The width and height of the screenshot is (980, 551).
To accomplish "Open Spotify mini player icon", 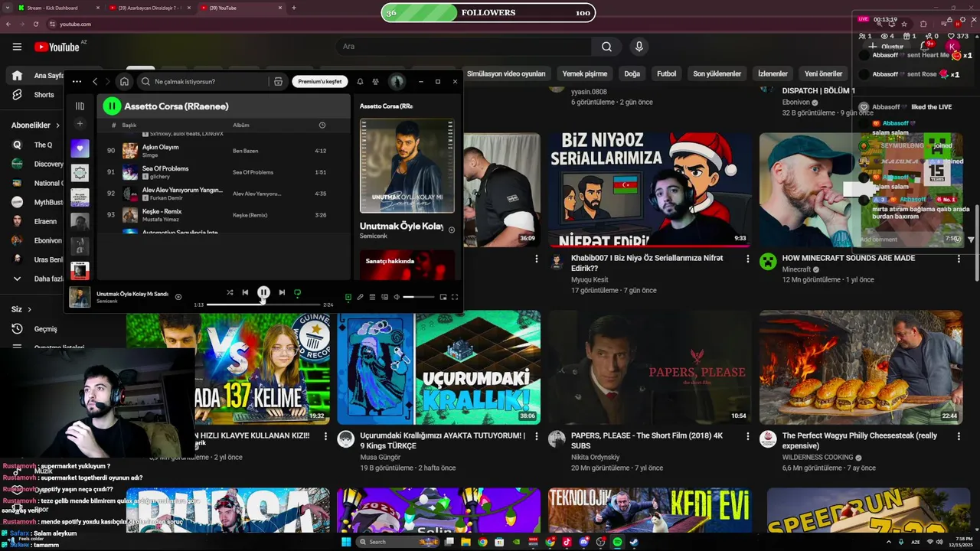I will [443, 297].
